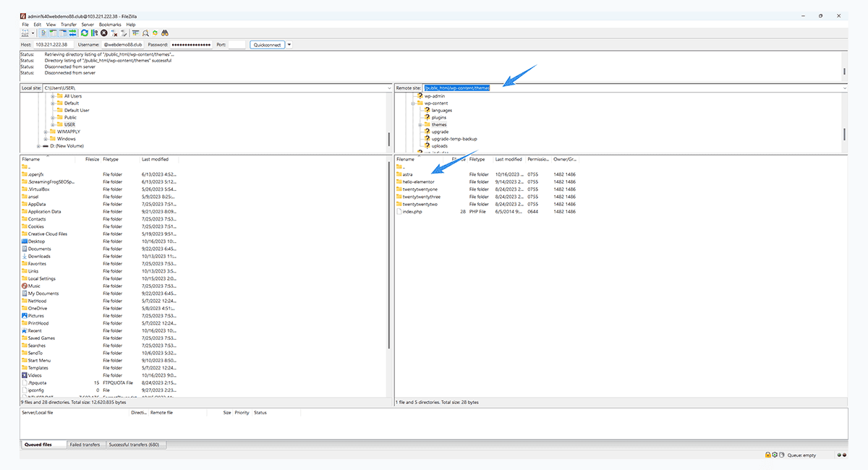Viewport: 868px width, 470px height.
Task: Toggle transfer queue display icon
Action: pyautogui.click(x=72, y=33)
